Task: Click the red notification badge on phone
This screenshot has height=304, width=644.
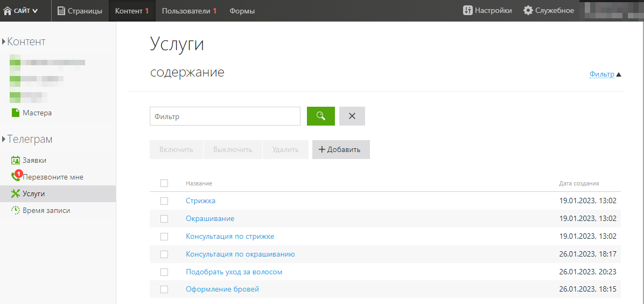Action: coord(18,174)
